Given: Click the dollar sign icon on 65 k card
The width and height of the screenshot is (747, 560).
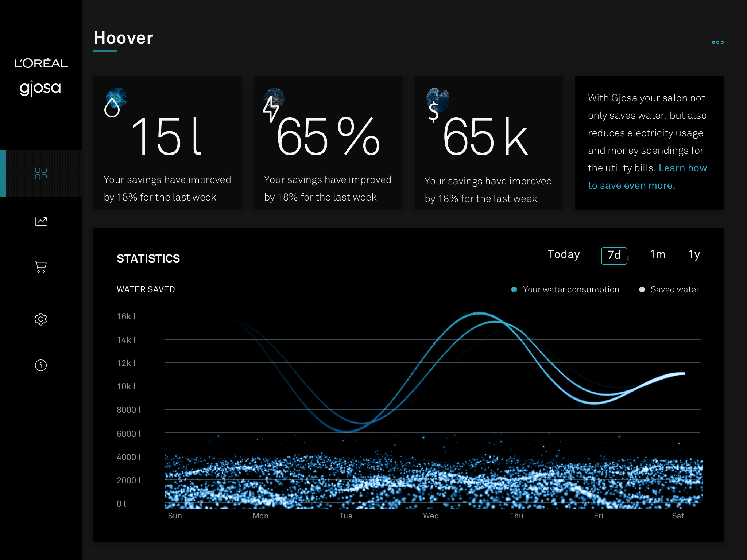Looking at the screenshot, I should [x=434, y=112].
